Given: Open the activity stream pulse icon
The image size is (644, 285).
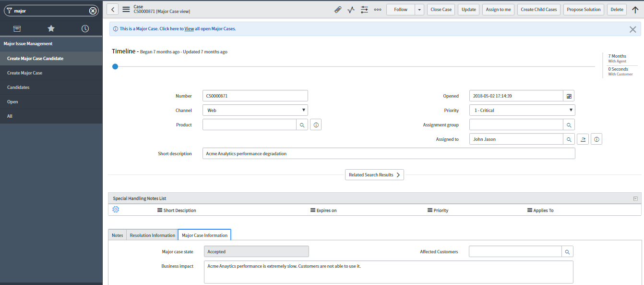Looking at the screenshot, I should click(x=351, y=10).
